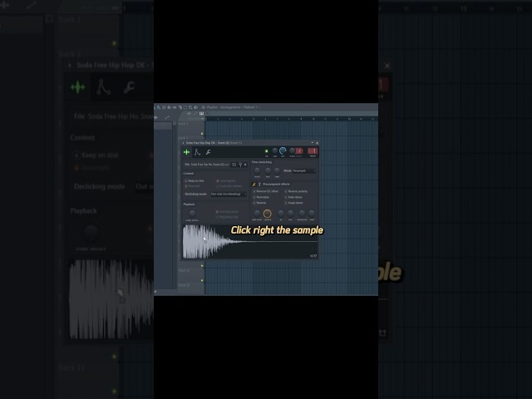Open the channel settings title-bar arrow menu
This screenshot has width=532, height=399.
(183, 143)
